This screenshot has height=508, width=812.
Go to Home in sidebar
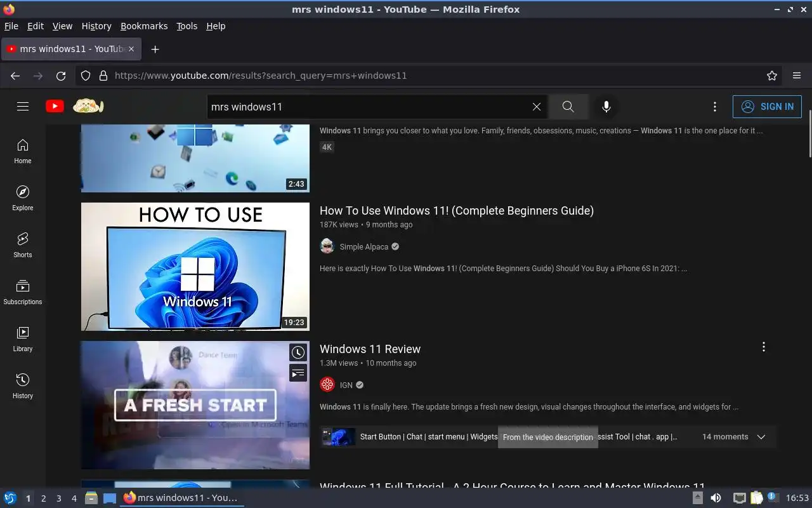tap(23, 151)
